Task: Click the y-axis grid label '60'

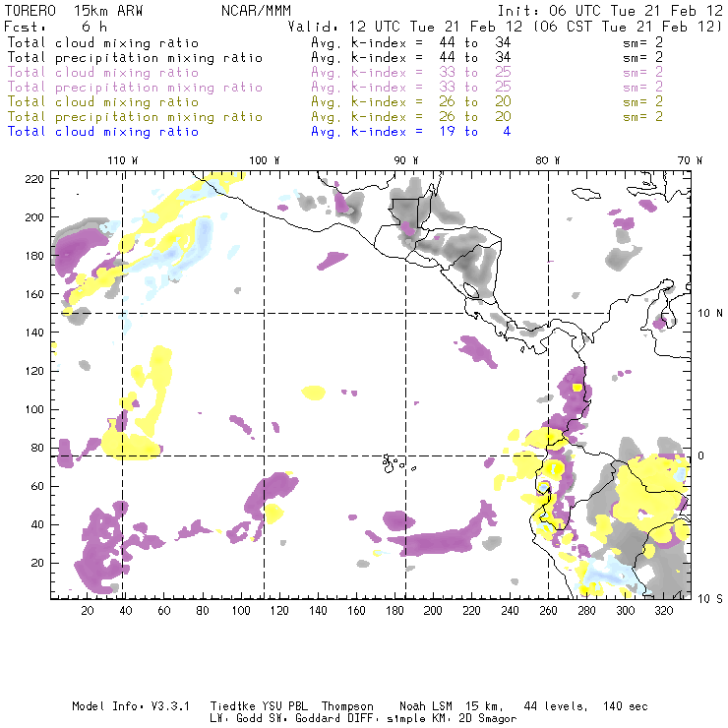Action: (37, 486)
